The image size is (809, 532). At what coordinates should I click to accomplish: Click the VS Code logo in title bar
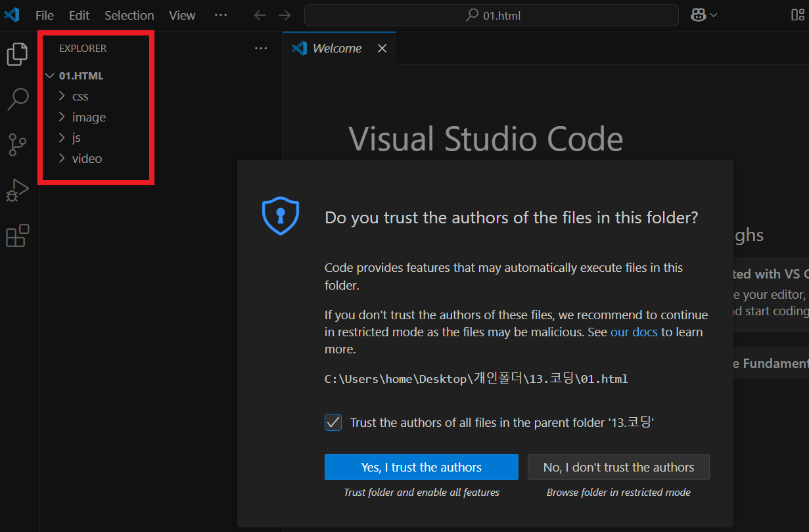[12, 14]
